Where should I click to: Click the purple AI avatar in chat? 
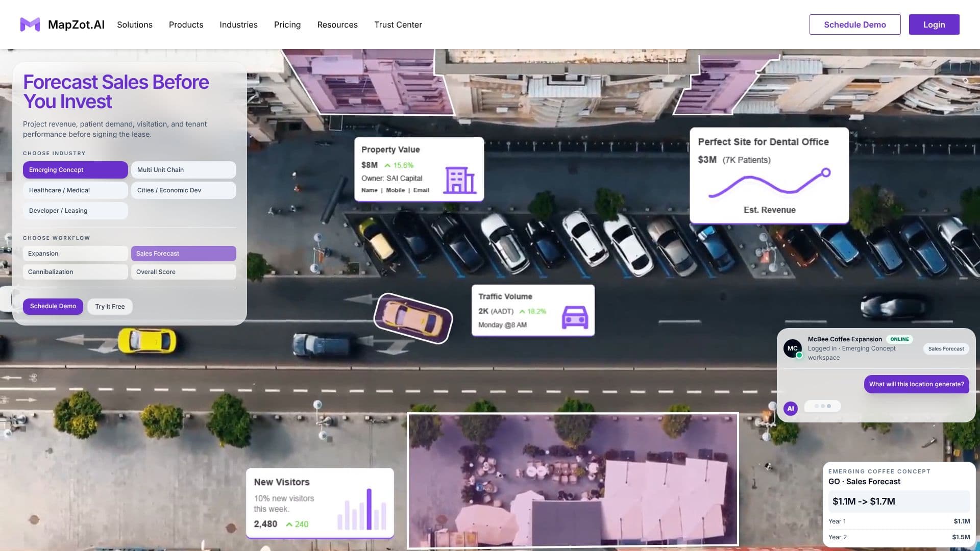791,408
